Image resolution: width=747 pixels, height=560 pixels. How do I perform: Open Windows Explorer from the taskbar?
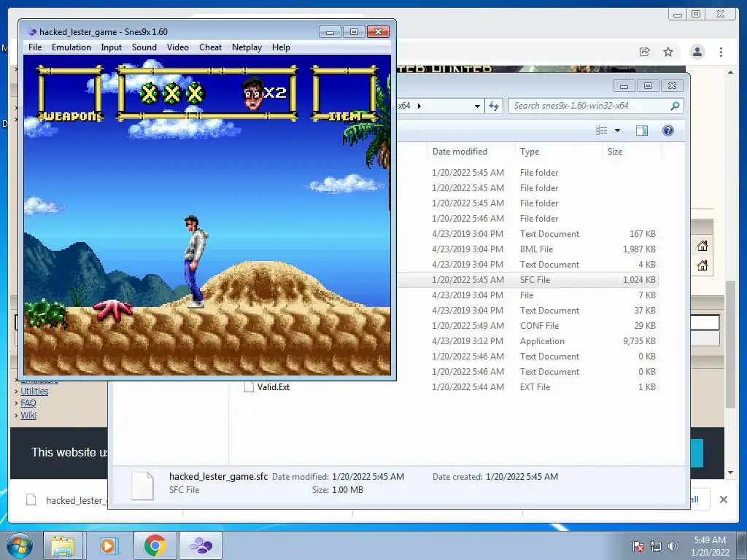pyautogui.click(x=63, y=545)
